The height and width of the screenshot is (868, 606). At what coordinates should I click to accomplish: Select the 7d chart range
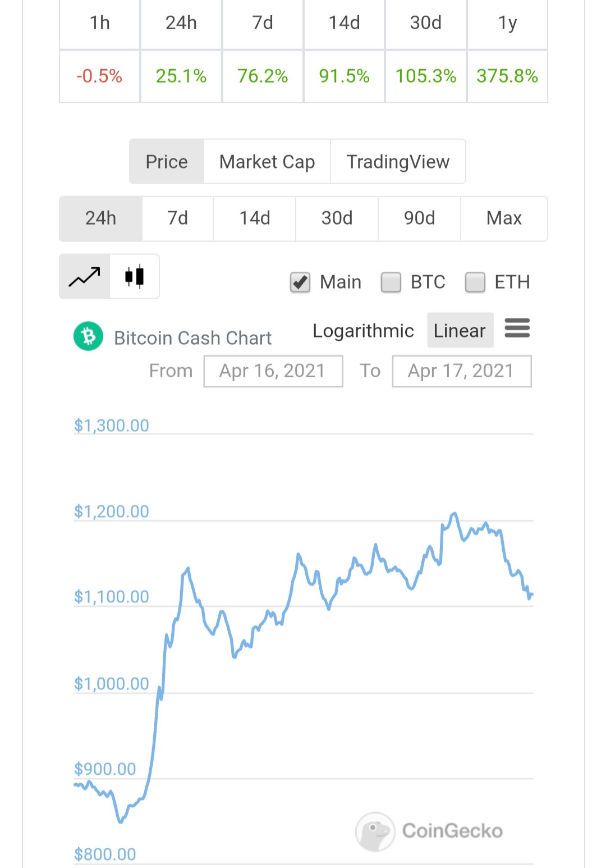click(178, 218)
